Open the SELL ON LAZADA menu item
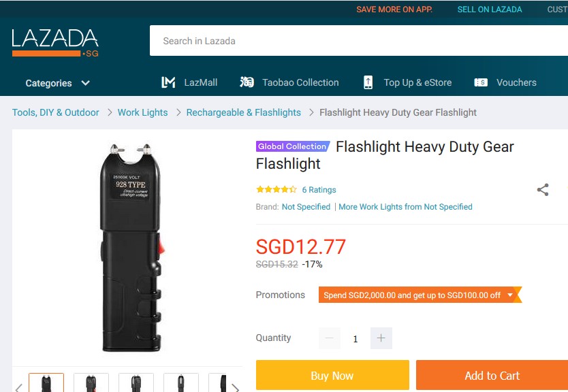Image resolution: width=568 pixels, height=392 pixels. click(490, 10)
